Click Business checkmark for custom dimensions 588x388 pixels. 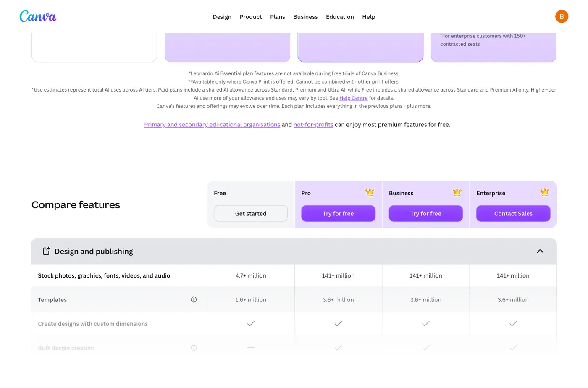[x=426, y=323]
